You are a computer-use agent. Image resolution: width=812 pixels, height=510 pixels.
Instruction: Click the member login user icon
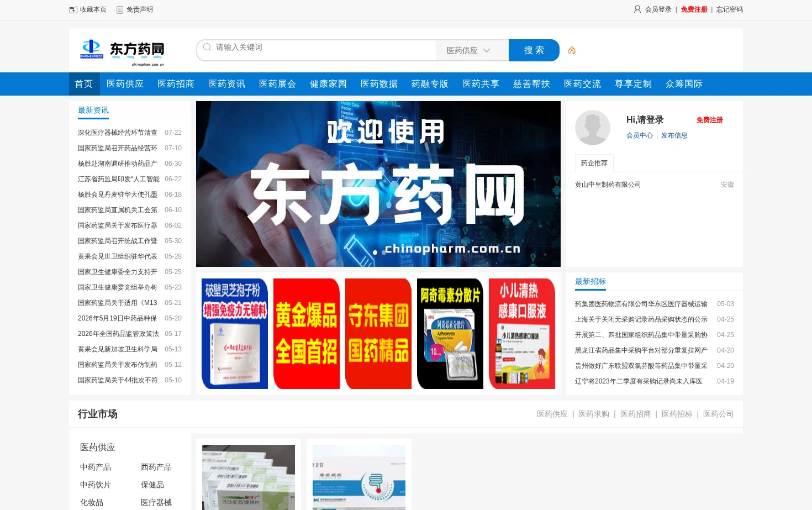pyautogui.click(x=637, y=9)
